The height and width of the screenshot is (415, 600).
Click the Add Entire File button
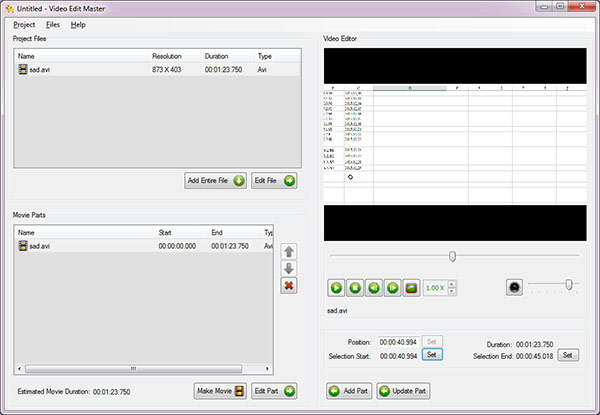coord(215,181)
